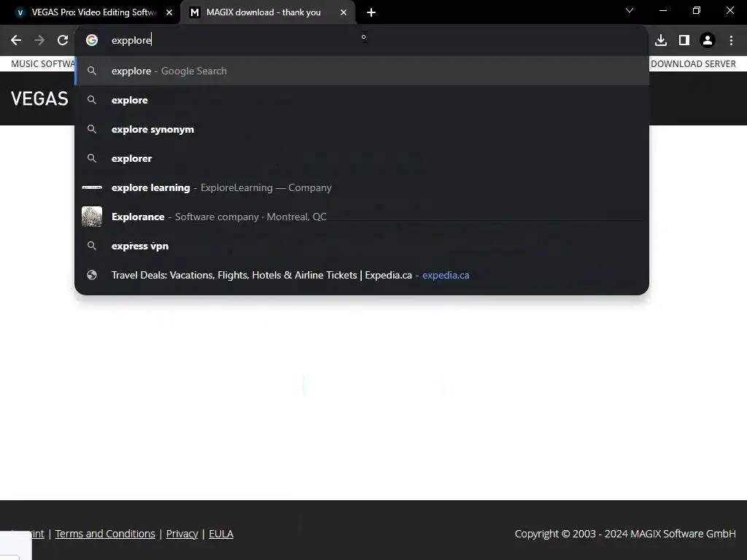Open the EULA footer link
This screenshot has height=560, width=747.
point(221,534)
